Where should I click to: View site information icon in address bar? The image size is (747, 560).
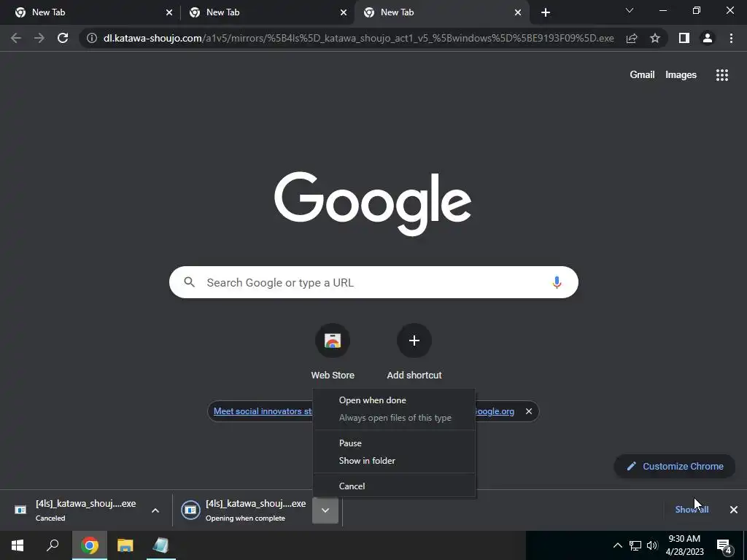coord(92,38)
